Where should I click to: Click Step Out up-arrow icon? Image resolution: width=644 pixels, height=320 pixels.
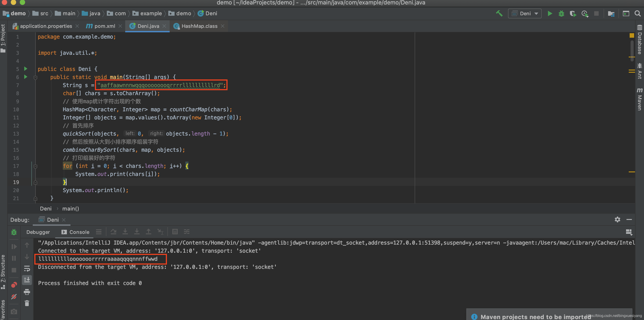[149, 232]
